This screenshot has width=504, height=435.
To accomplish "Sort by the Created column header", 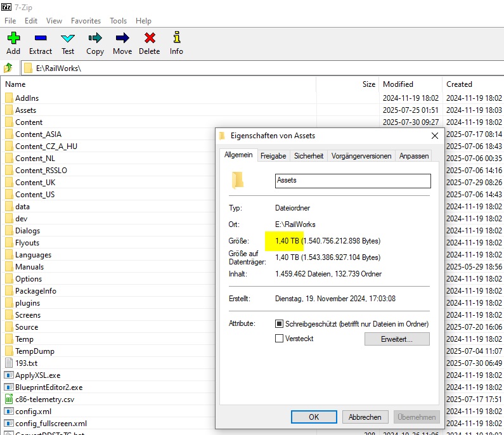I will 473,84.
